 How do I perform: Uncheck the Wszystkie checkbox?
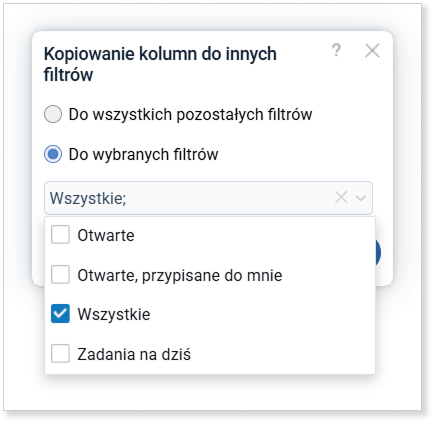pyautogui.click(x=60, y=314)
